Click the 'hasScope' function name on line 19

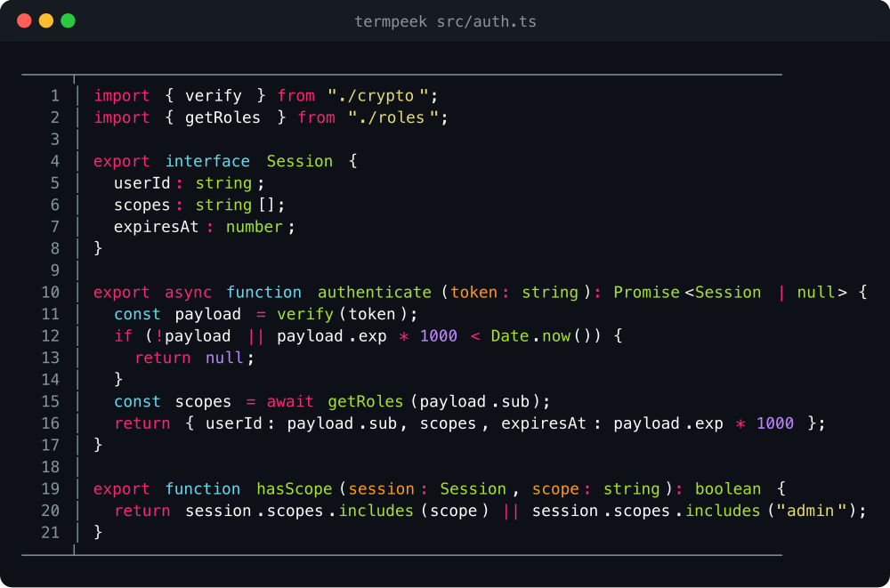tap(294, 488)
